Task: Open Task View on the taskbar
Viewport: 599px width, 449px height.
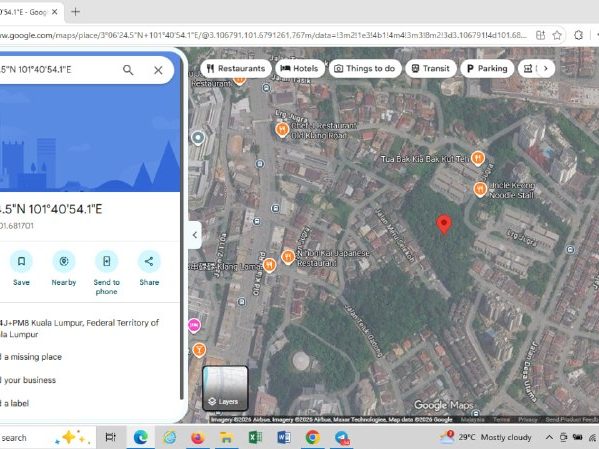Action: click(111, 437)
